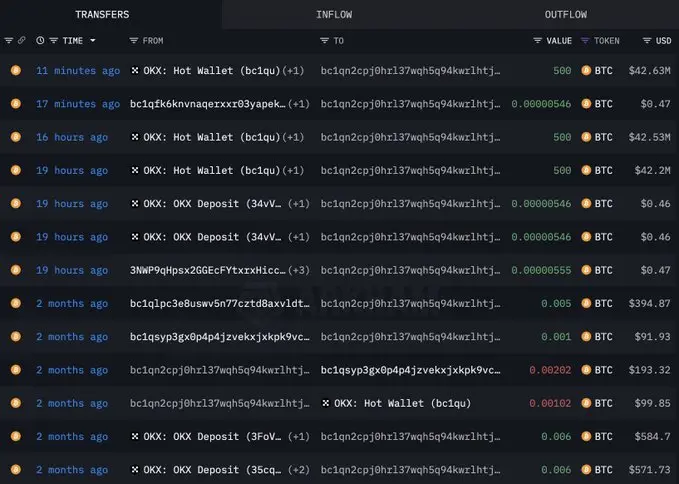Viewport: 679px width, 484px height.
Task: Click the clock icon next to TIME
Action: 40,41
